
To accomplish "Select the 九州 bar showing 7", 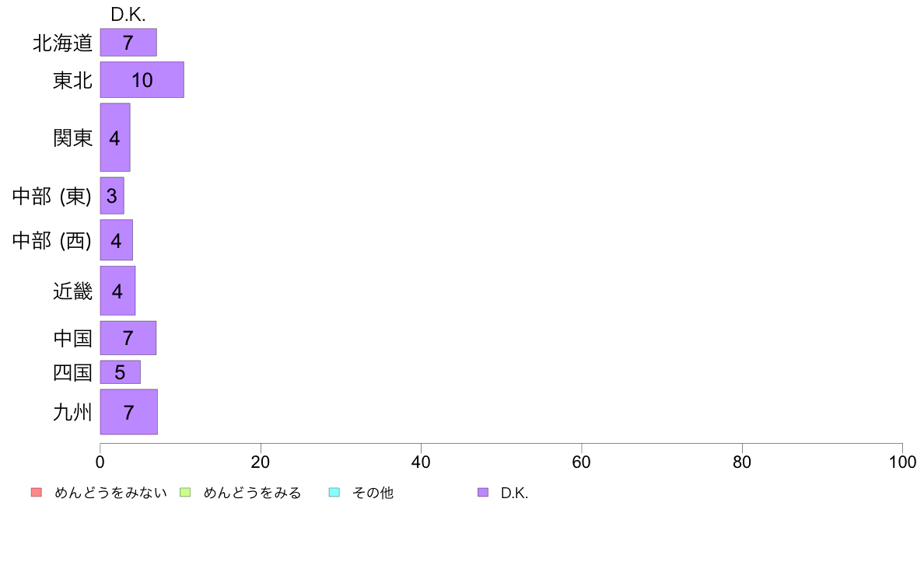I will (128, 412).
